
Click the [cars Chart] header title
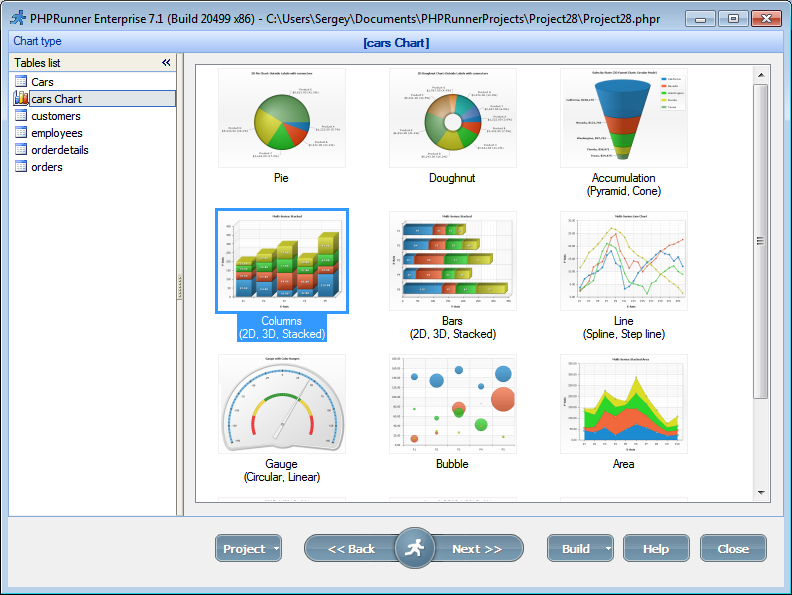pos(396,43)
